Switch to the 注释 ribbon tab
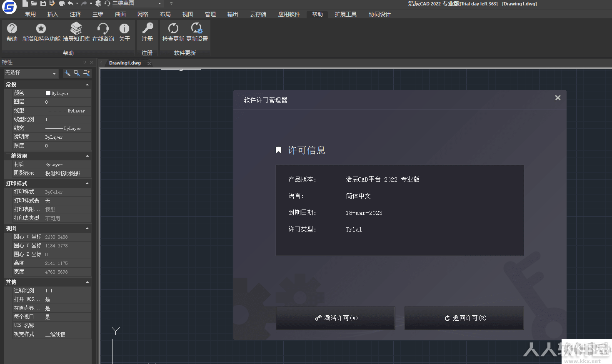 pos(75,14)
